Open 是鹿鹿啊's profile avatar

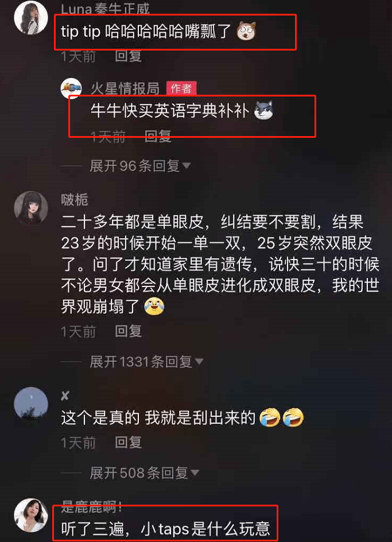(x=31, y=515)
